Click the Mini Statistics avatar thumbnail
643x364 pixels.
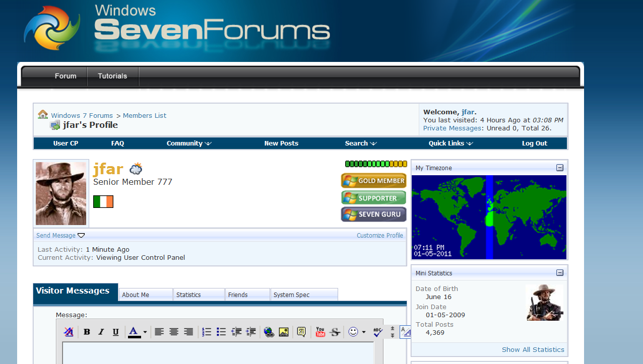pos(544,303)
